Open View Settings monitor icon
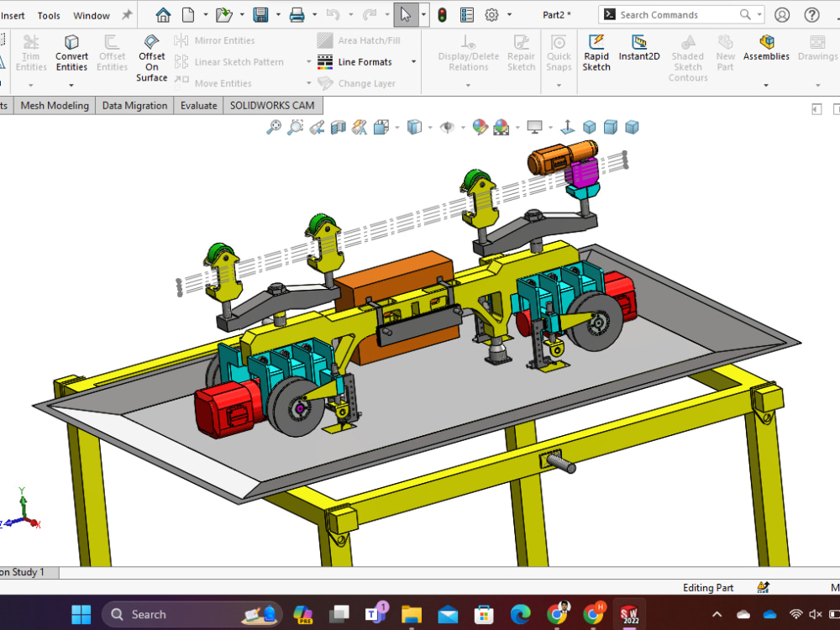Screen dimensions: 840x630 pos(534,127)
